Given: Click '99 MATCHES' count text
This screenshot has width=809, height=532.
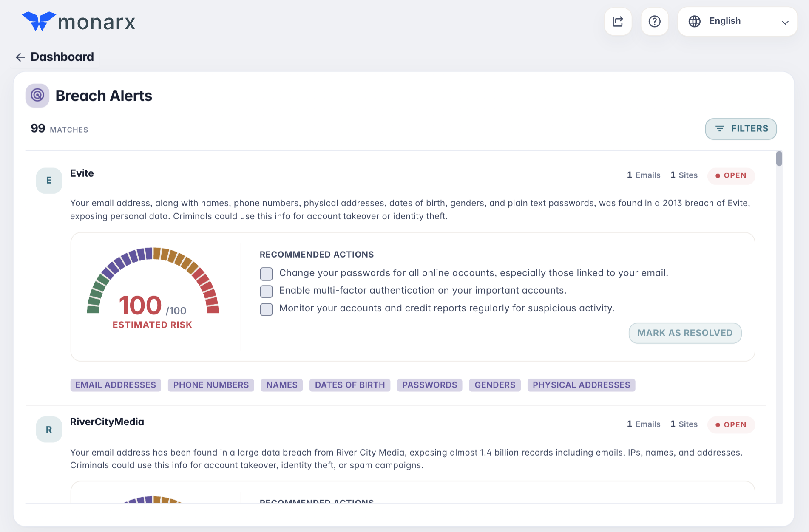Looking at the screenshot, I should coord(60,129).
